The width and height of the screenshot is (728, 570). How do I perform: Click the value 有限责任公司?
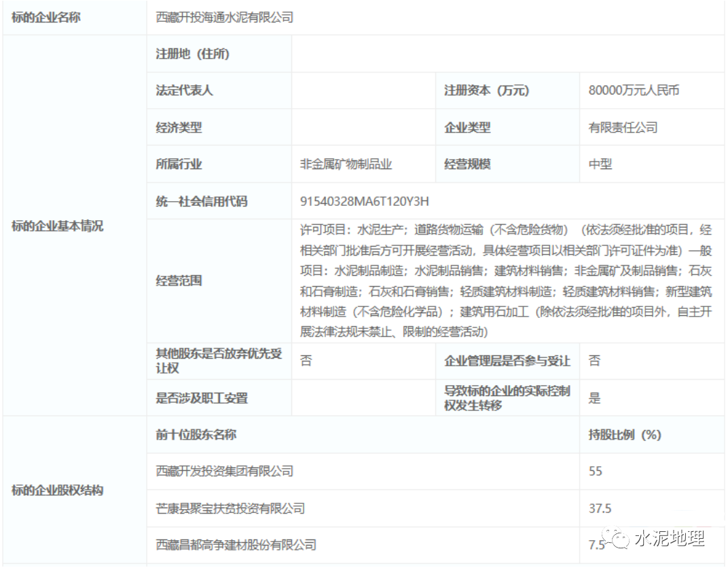pos(623,127)
